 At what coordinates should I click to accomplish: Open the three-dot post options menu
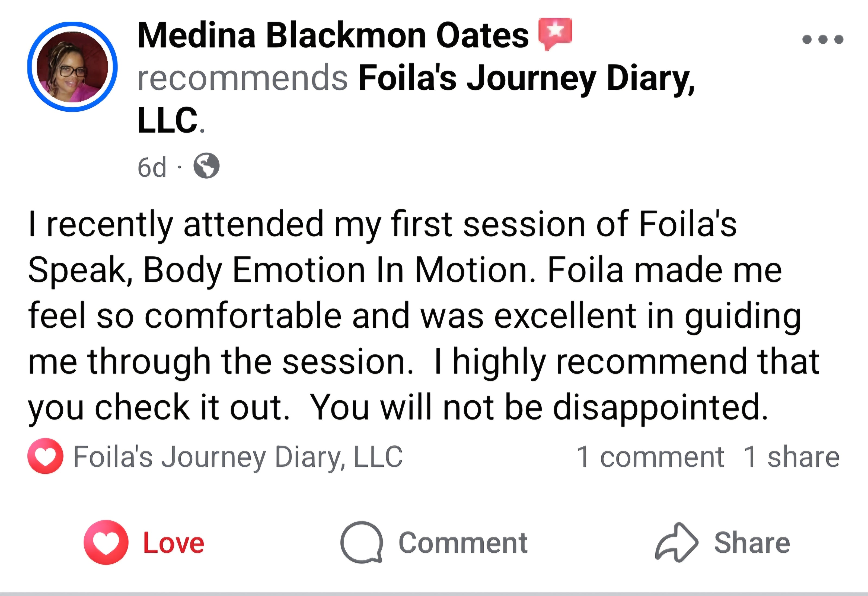click(822, 39)
